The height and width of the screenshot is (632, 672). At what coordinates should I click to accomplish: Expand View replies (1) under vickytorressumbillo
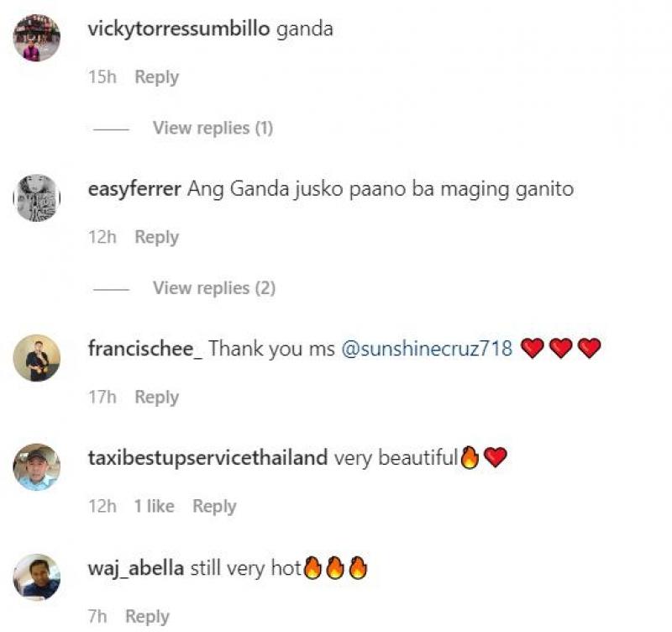pyautogui.click(x=213, y=129)
